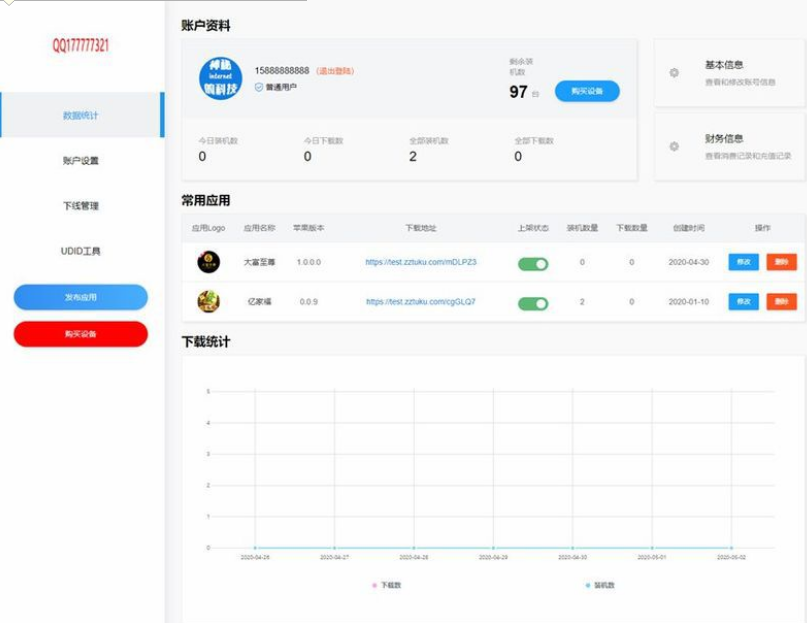Click the 亿家福 app name

pos(259,301)
